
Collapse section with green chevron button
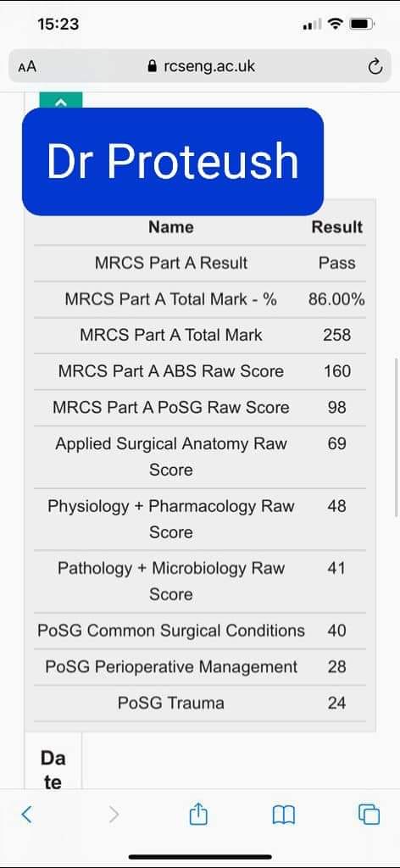(x=61, y=100)
